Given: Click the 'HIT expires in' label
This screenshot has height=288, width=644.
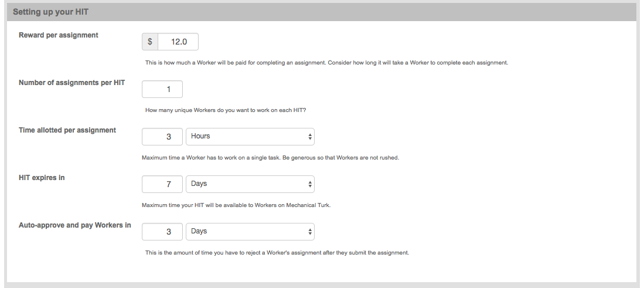Looking at the screenshot, I should pos(42,178).
